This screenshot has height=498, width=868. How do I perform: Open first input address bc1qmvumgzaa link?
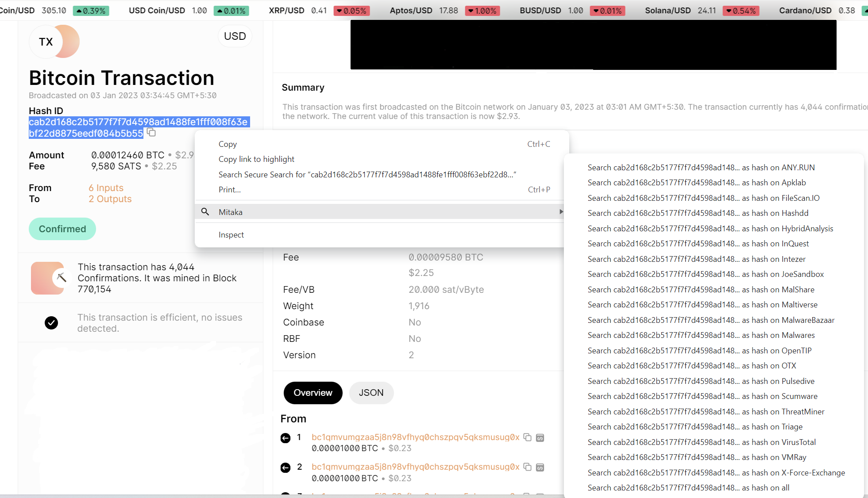pos(416,437)
